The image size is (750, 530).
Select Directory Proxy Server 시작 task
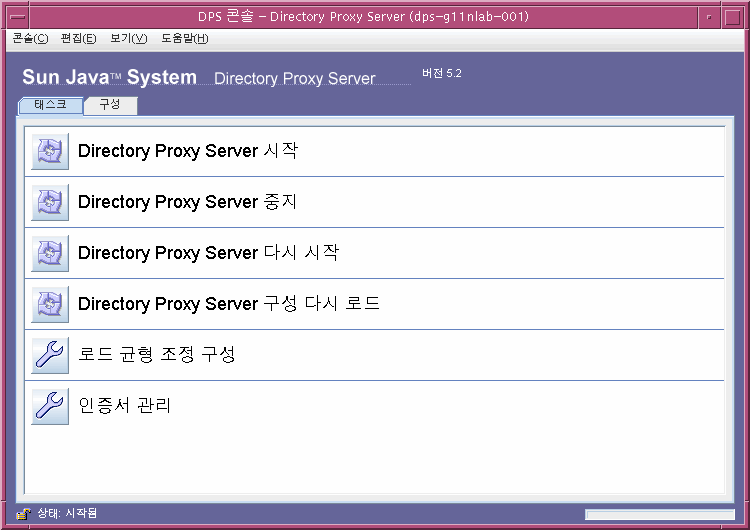[375, 151]
